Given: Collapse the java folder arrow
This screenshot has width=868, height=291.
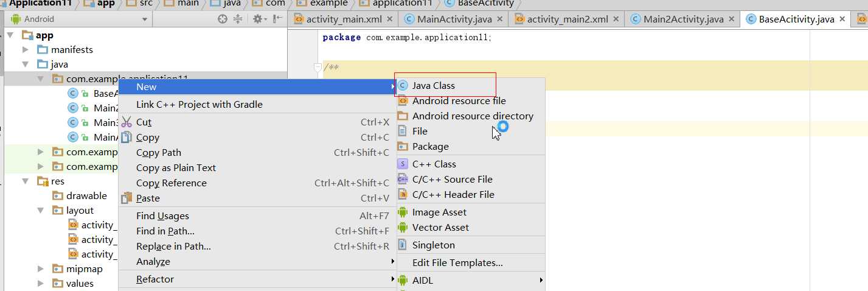Looking at the screenshot, I should tap(26, 65).
